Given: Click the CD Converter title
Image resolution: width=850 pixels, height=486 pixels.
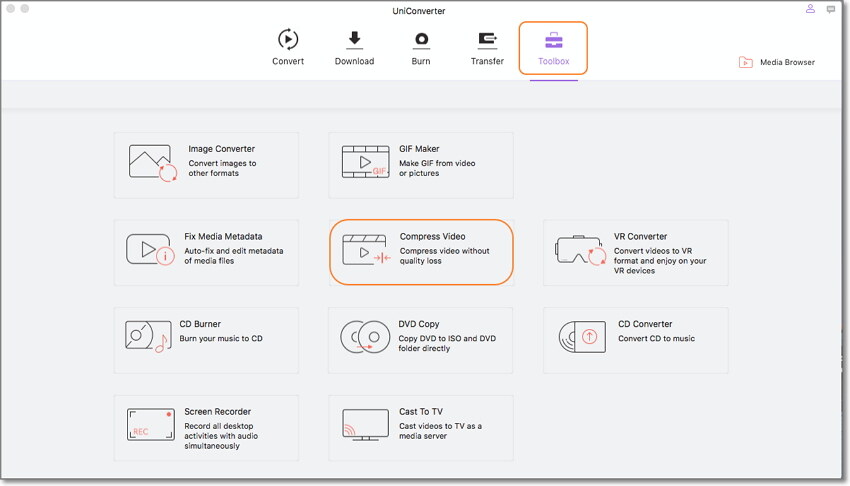Looking at the screenshot, I should (x=645, y=324).
